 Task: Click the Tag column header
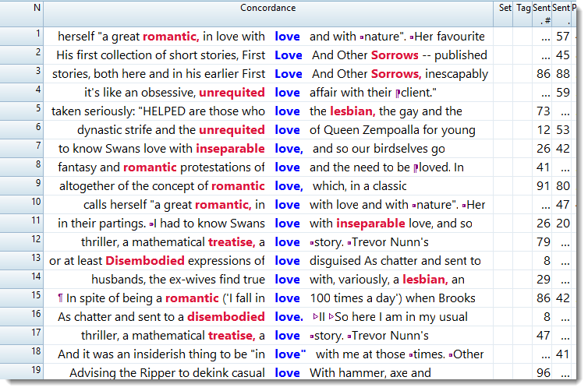tap(522, 13)
